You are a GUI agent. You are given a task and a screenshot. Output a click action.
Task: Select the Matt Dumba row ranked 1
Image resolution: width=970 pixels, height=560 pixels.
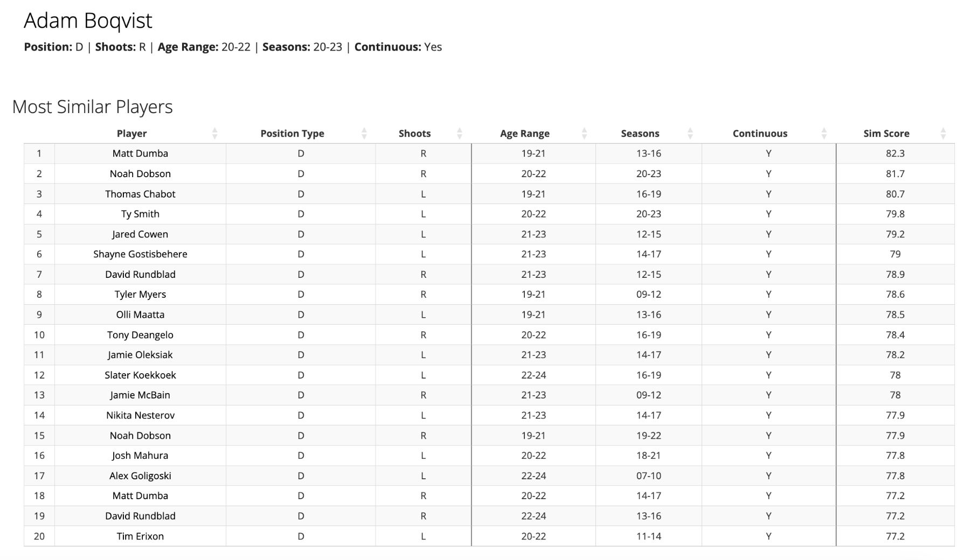click(140, 153)
